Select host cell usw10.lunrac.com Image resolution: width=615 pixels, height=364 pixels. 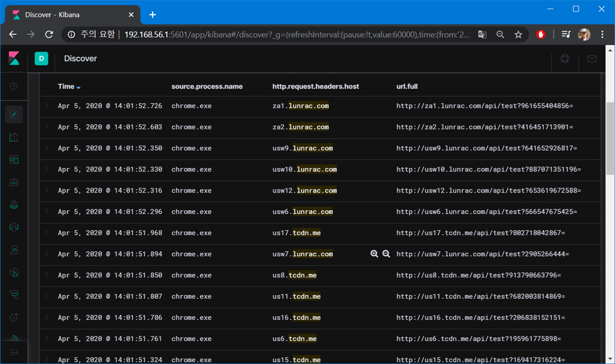304,169
